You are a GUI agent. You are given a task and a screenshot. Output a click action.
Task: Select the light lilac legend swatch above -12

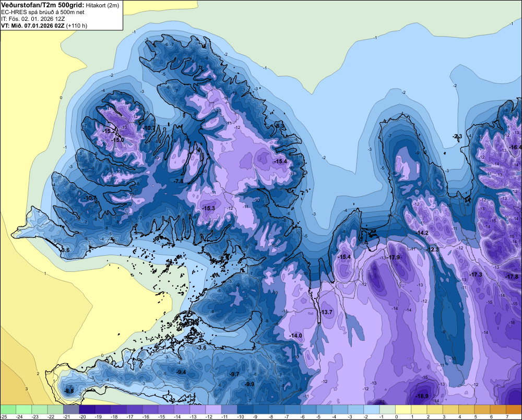213,409
